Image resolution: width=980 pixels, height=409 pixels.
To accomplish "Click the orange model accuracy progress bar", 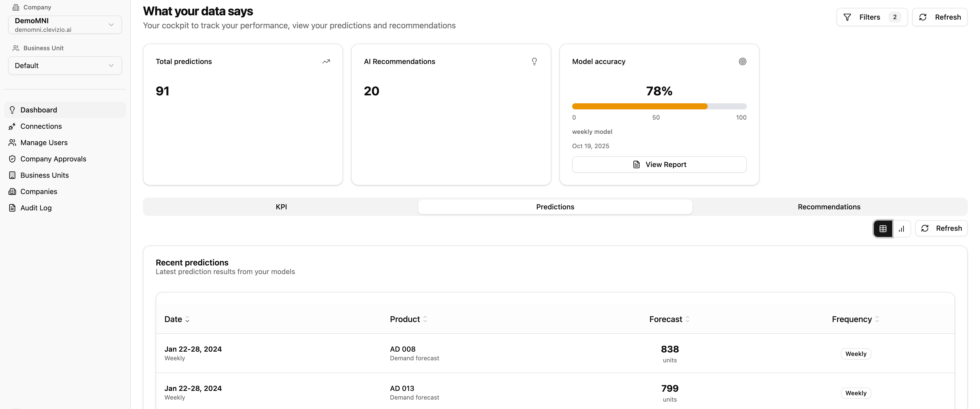I will click(640, 106).
